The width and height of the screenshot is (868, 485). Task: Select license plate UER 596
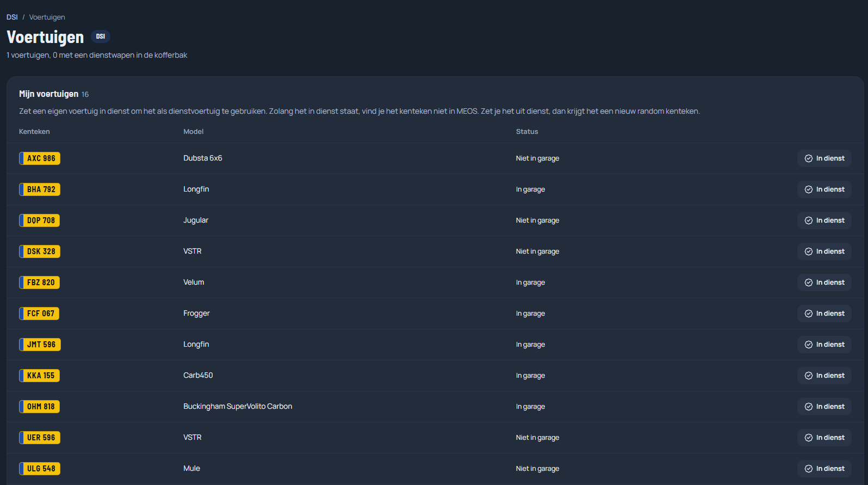coord(40,438)
